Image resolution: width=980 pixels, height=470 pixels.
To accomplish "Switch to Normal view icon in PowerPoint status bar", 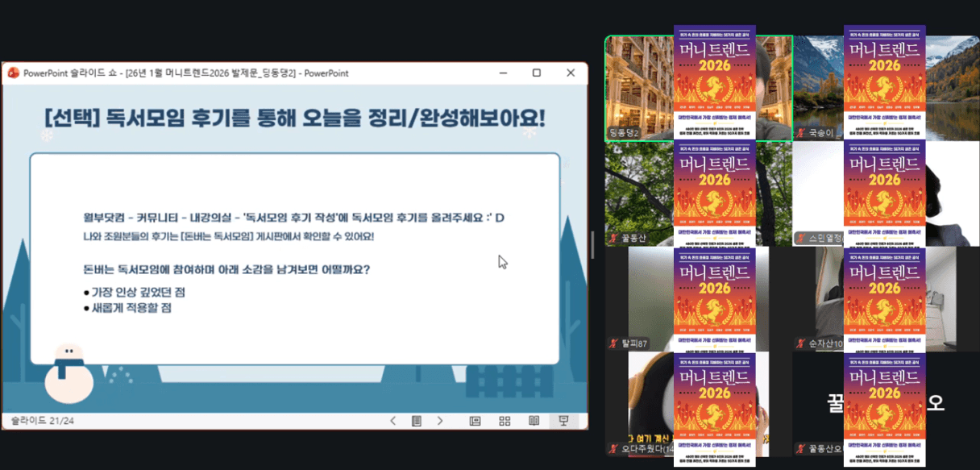I will 475,421.
